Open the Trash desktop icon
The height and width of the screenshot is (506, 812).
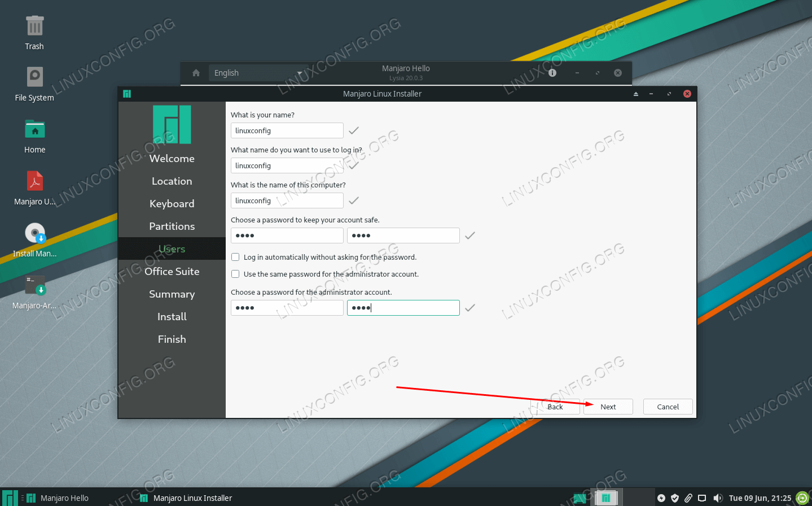(34, 33)
